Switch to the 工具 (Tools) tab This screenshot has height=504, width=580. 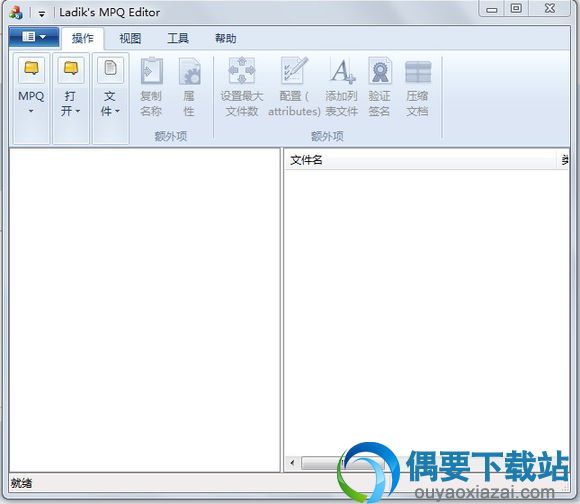coord(178,38)
